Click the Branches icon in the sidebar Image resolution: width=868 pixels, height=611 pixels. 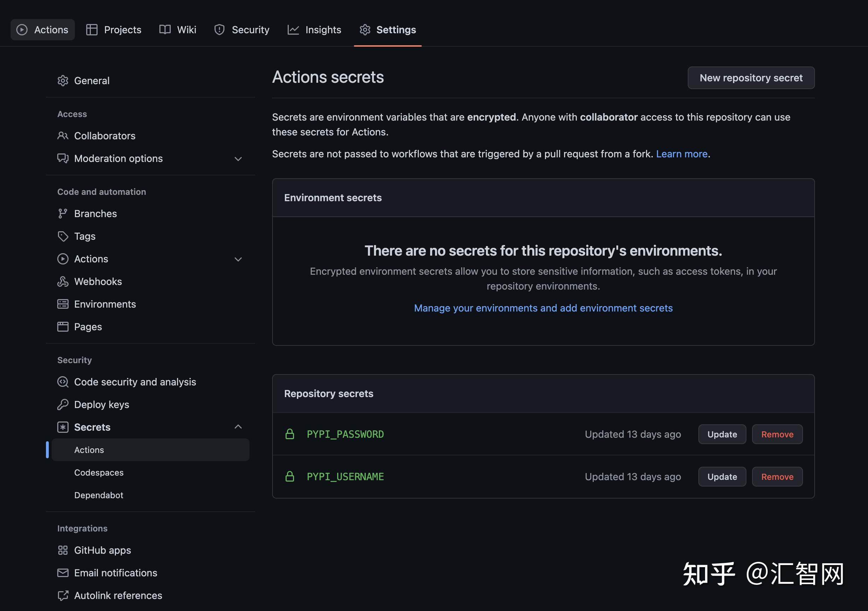click(x=63, y=213)
